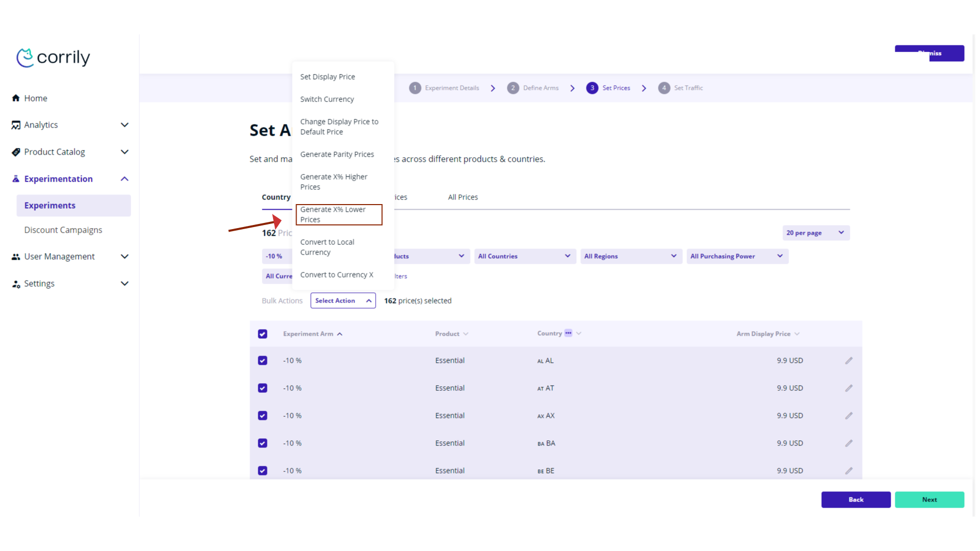The image size is (980, 551).
Task: Uncheck the select-all header checkbox
Action: 262,334
